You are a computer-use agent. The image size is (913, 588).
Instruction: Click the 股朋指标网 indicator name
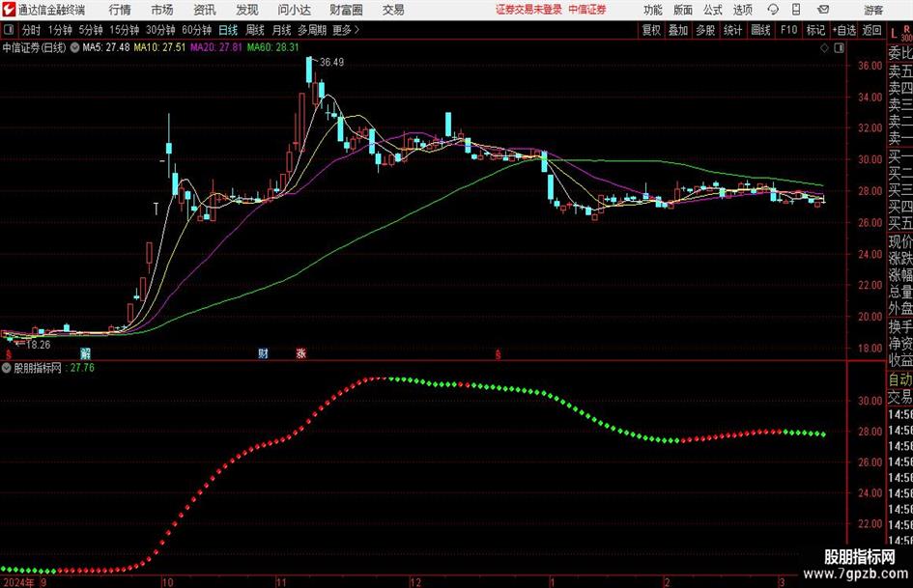click(38, 368)
